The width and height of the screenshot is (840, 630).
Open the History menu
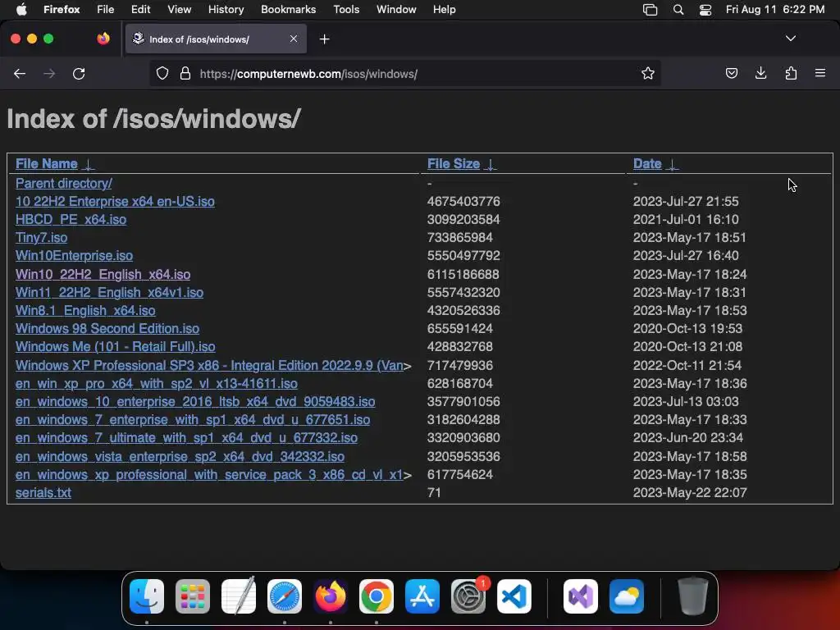pyautogui.click(x=226, y=10)
